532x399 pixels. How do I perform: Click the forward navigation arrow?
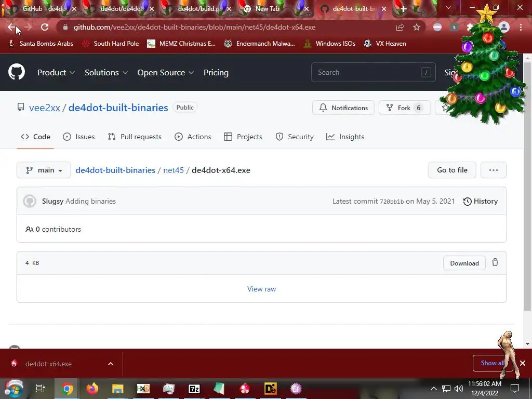point(28,27)
